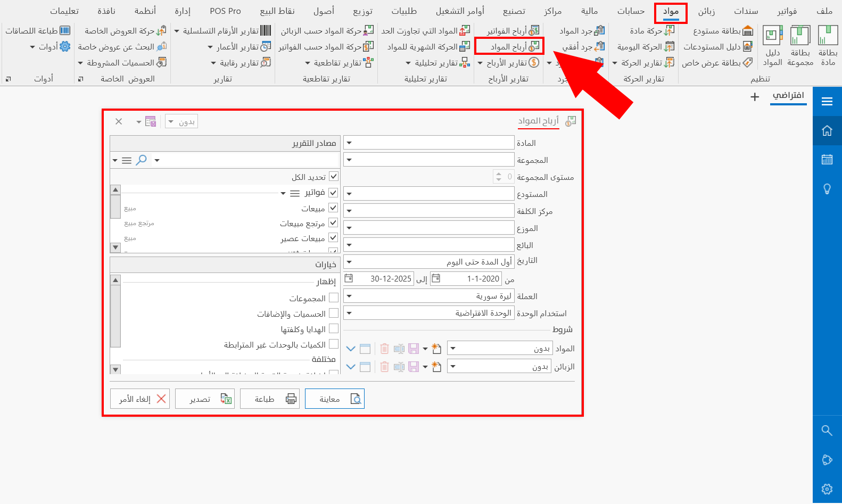842x504 pixels.
Task: Uncheck مبيعات checkbox
Action: click(x=333, y=208)
